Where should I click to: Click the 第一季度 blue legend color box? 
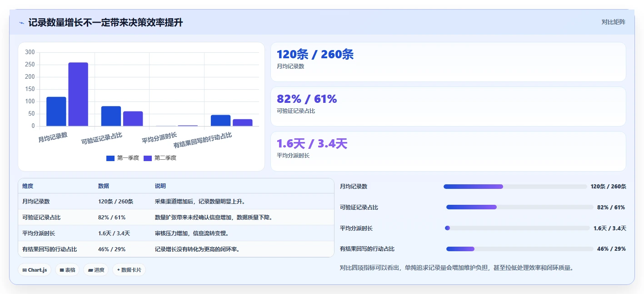pos(110,158)
